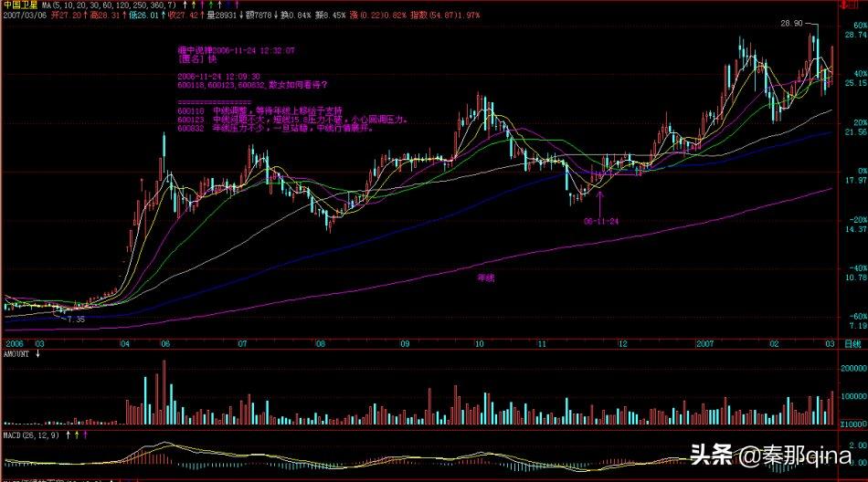Click the 28.74 price axis label
The width and height of the screenshot is (868, 482).
(x=856, y=35)
